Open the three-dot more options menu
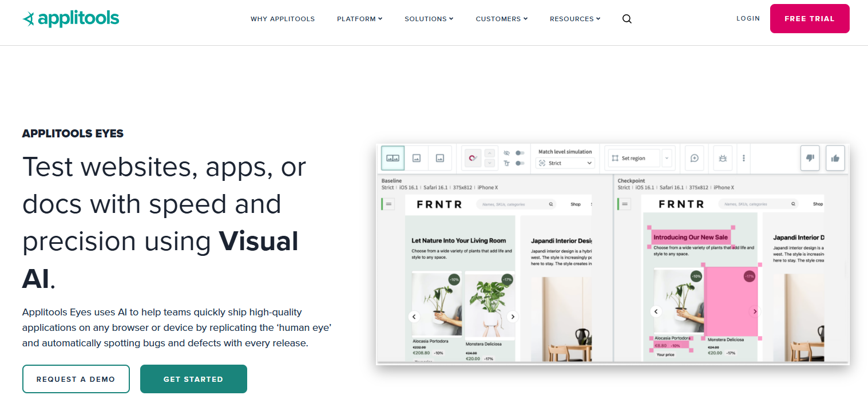 [x=744, y=158]
